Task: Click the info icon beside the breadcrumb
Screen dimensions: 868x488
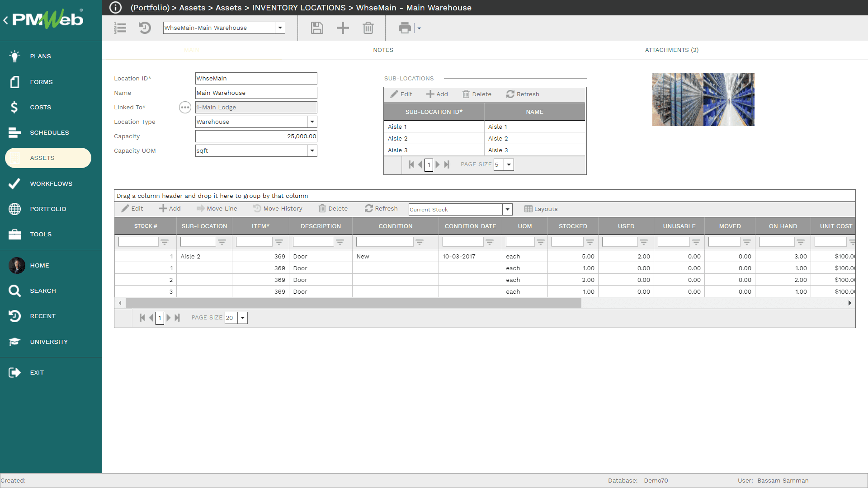Action: (116, 8)
